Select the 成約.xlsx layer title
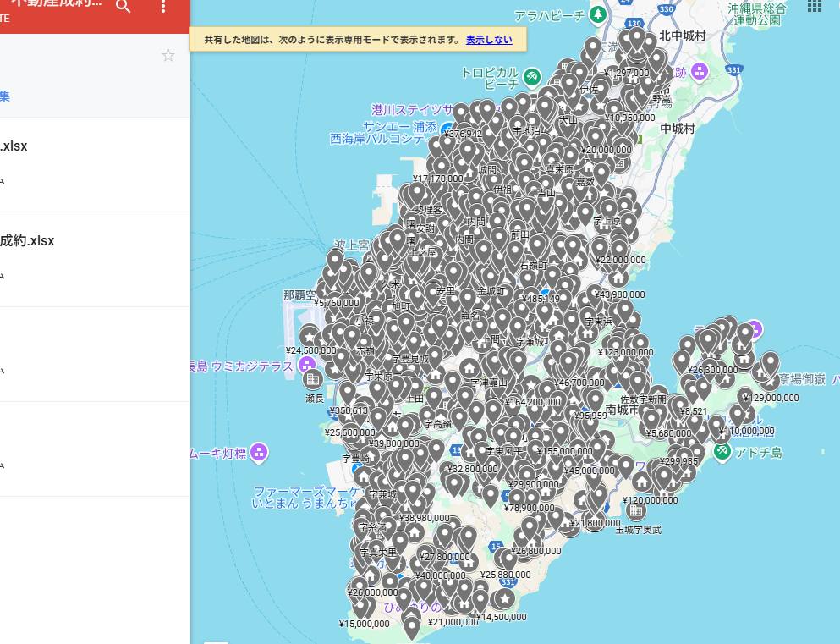The image size is (840, 644). point(27,241)
